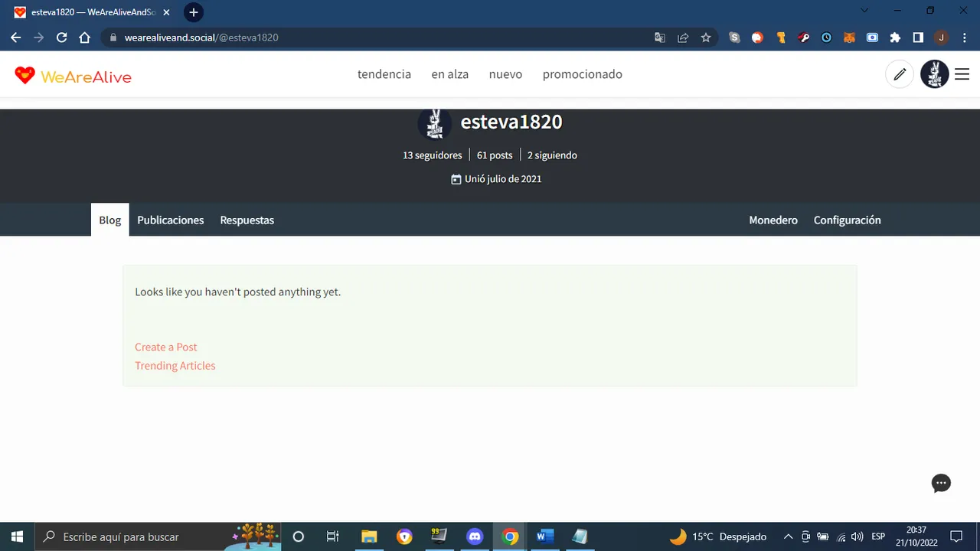Open the MetaMask fox extension
Screen dimensions: 980x551
coord(850,37)
